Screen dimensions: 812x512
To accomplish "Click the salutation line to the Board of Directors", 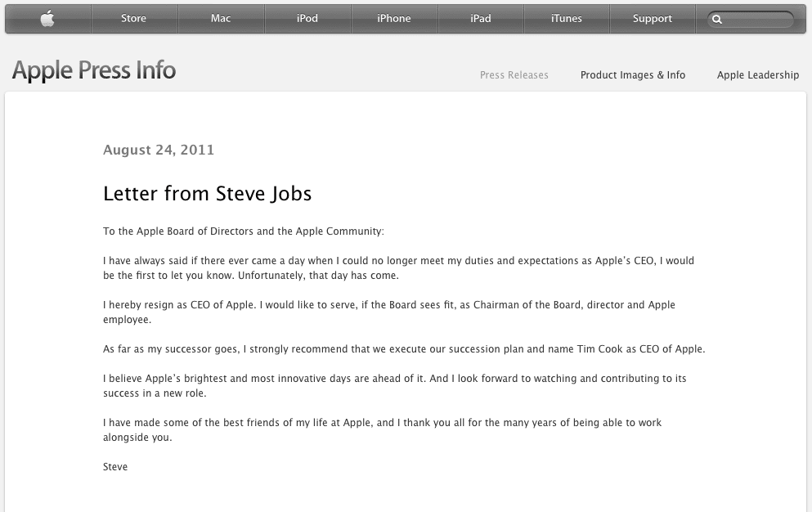I will pos(244,231).
